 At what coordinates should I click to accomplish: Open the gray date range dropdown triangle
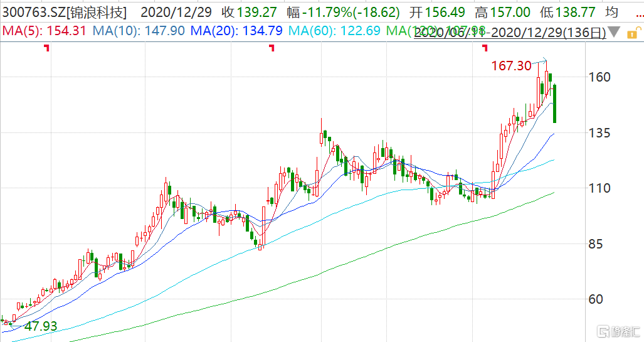click(x=614, y=31)
